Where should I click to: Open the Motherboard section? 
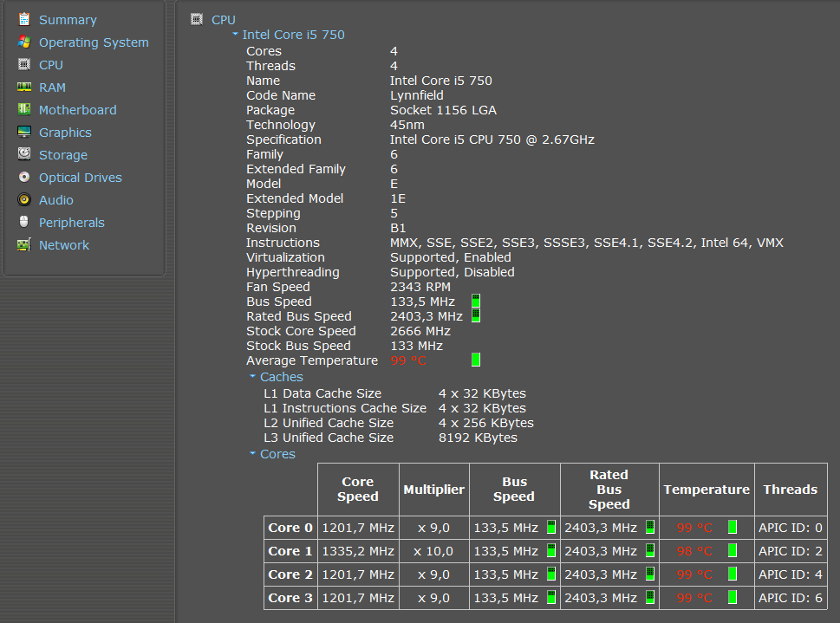[78, 110]
